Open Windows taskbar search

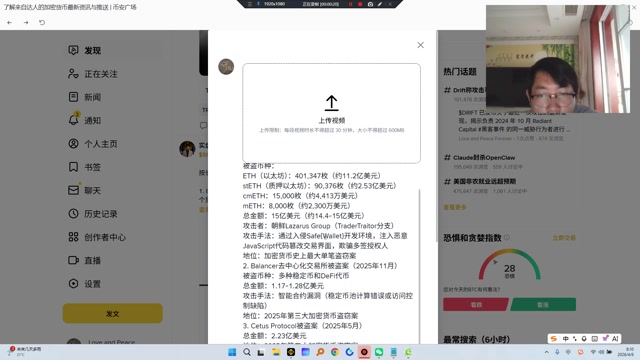pos(247,352)
